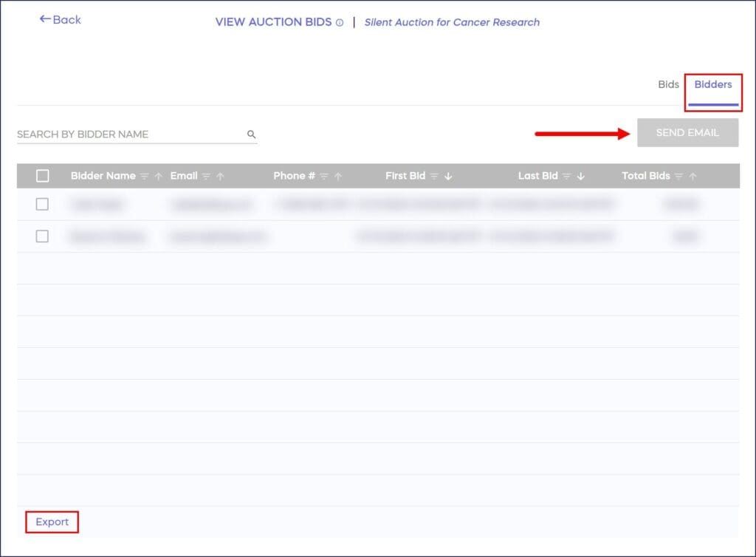The width and height of the screenshot is (756, 557).
Task: Click the ascending sort arrow on Phone #
Action: point(337,176)
